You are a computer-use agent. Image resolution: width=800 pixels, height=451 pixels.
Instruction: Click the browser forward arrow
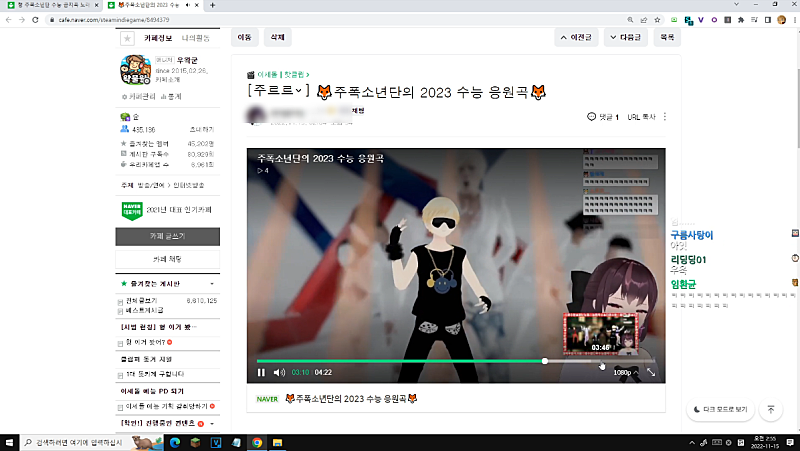coord(21,20)
